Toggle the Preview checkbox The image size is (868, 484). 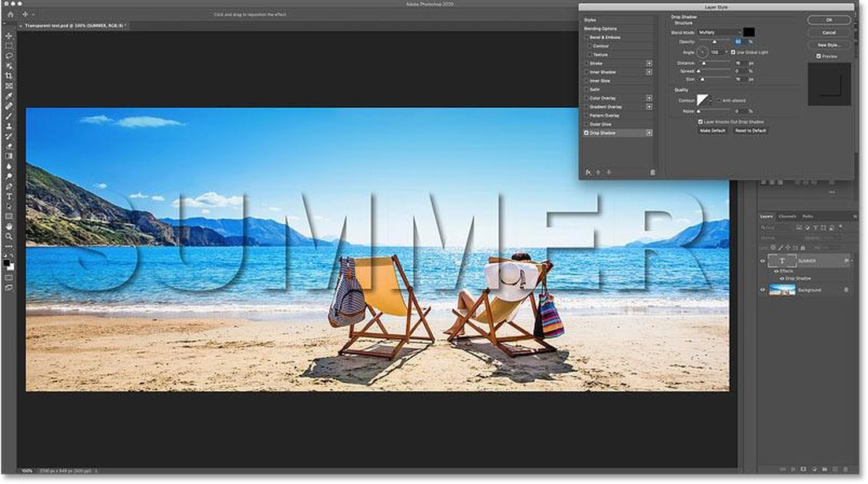click(x=818, y=56)
